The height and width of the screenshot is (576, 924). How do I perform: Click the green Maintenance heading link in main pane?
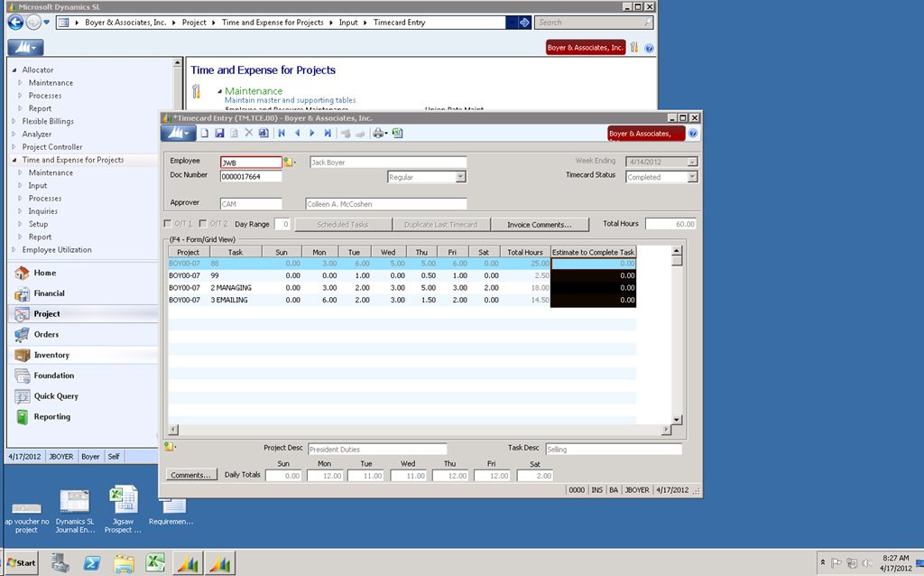254,91
